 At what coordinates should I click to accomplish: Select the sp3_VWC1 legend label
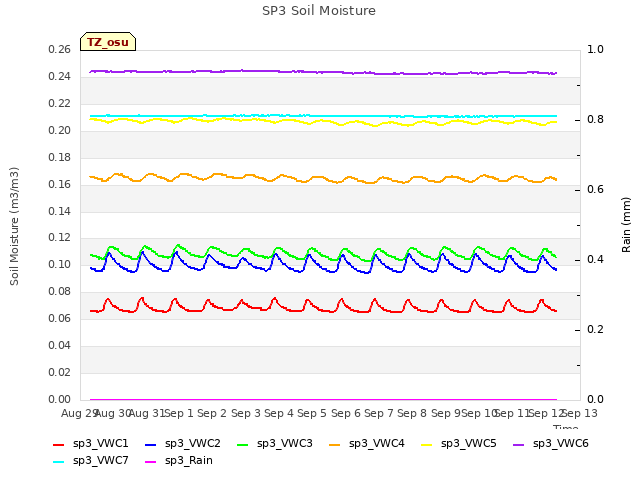point(100,444)
